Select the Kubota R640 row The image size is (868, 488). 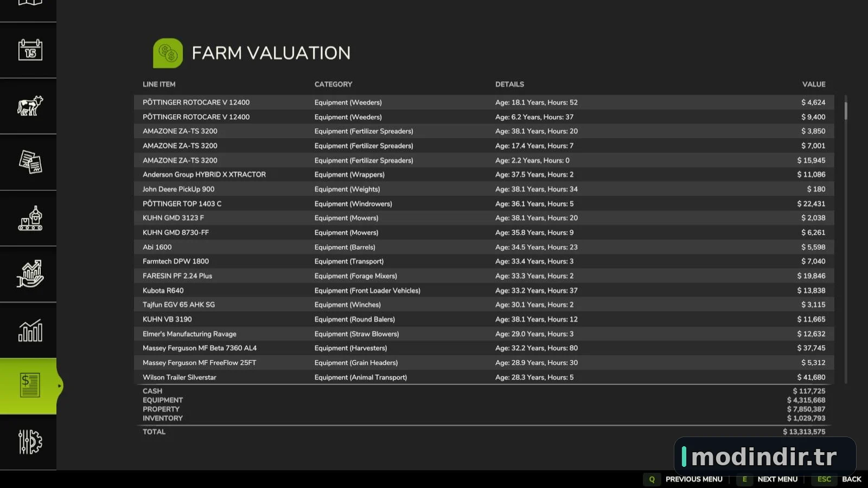(x=484, y=291)
